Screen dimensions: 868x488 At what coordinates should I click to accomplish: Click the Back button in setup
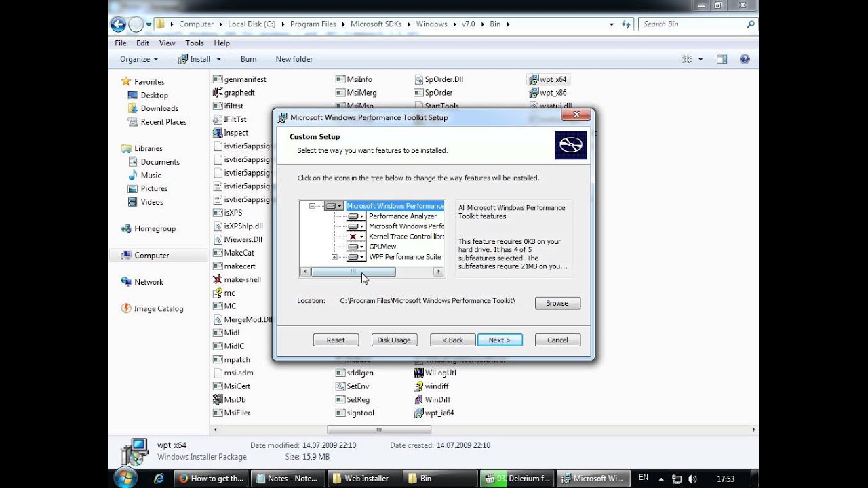click(x=452, y=340)
